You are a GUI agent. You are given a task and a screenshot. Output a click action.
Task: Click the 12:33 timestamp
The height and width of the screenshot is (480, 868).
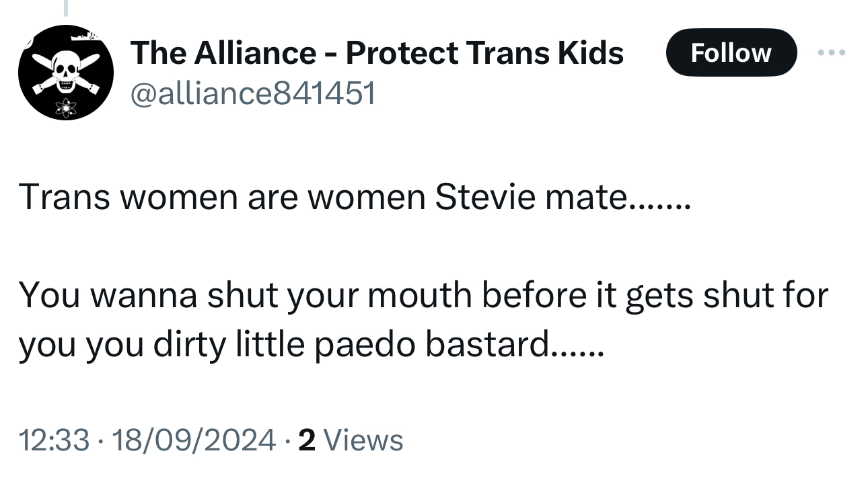point(54,440)
